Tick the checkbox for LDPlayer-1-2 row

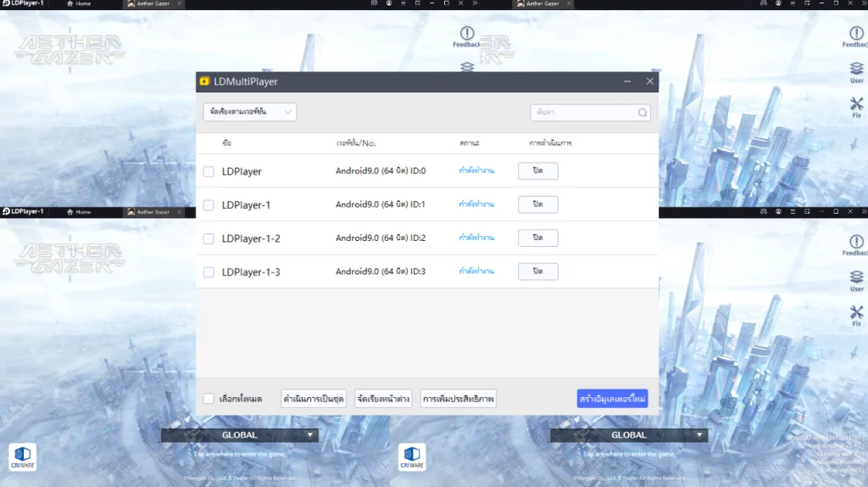pos(209,238)
